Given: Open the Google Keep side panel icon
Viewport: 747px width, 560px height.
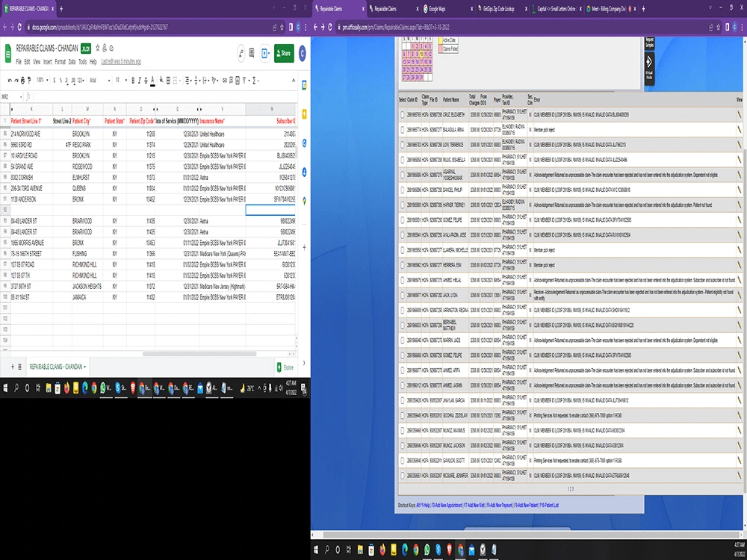Looking at the screenshot, I should pos(304,114).
